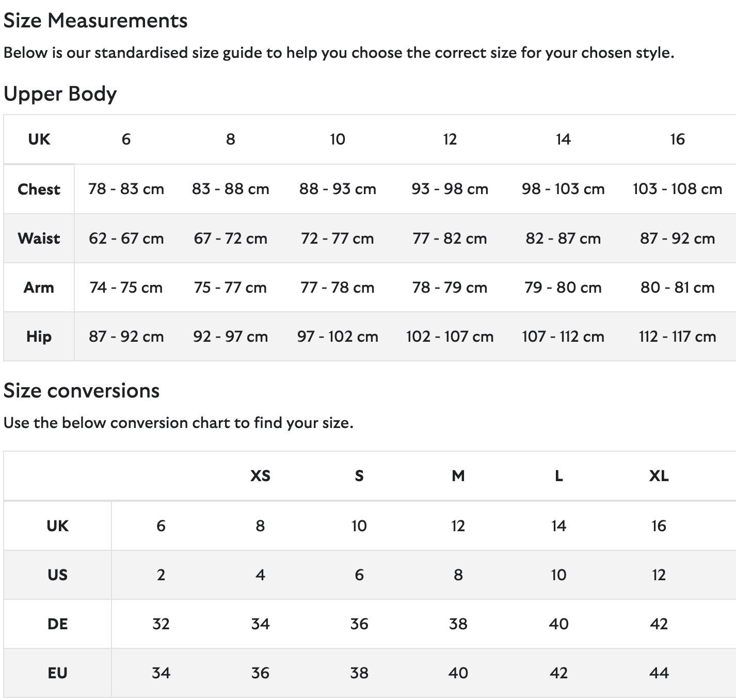The width and height of the screenshot is (736, 700).
Task: Select the Waist row label
Action: coord(39,238)
